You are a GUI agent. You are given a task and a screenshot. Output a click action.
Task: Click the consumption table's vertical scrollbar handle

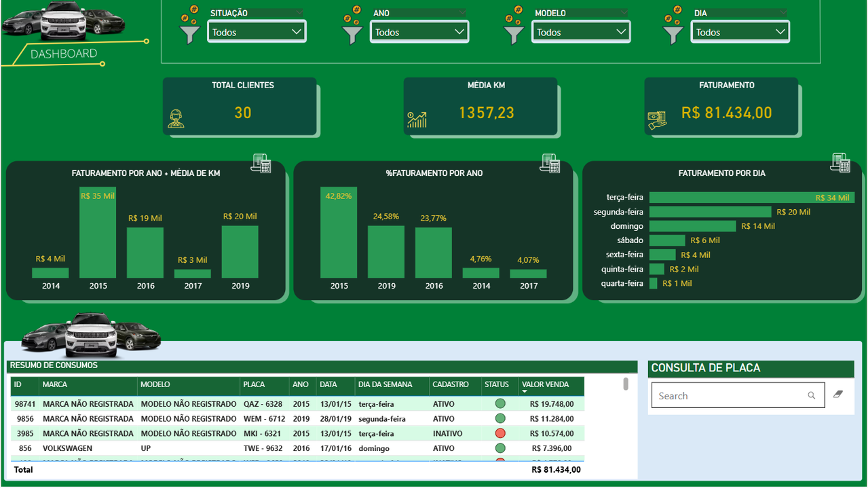coord(626,384)
